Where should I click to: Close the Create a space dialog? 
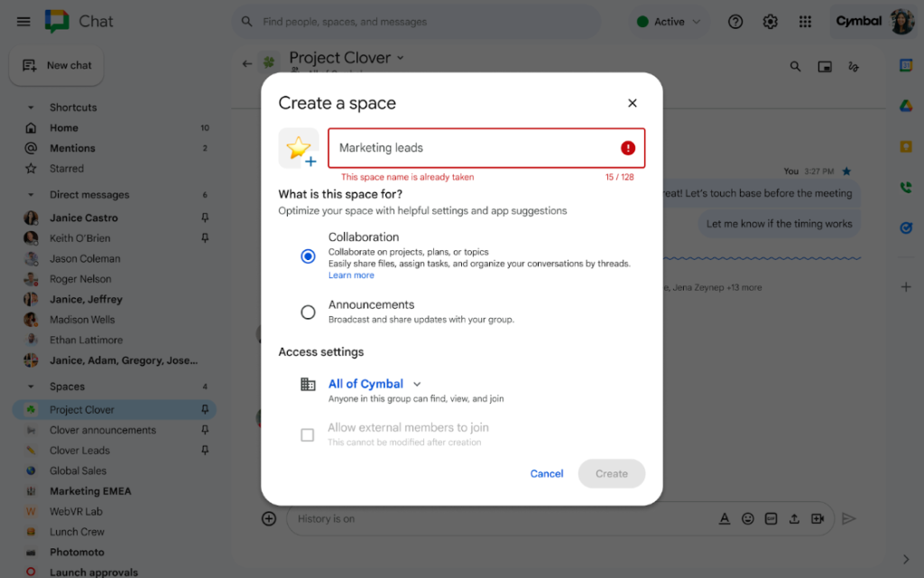(x=633, y=103)
